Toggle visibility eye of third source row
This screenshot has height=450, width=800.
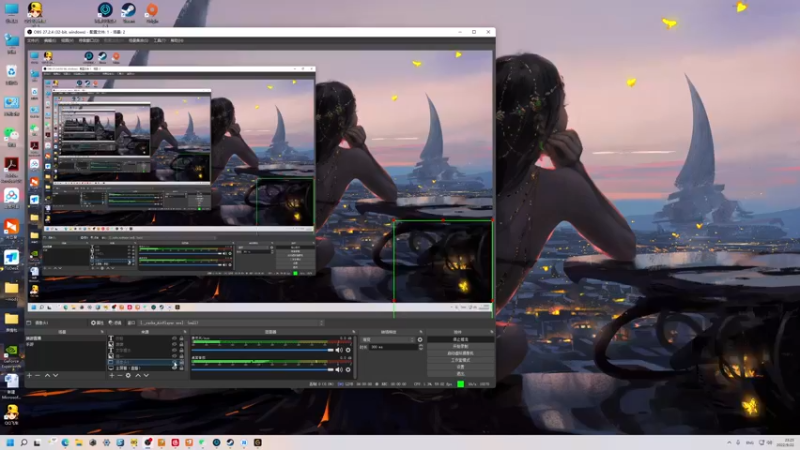click(x=174, y=350)
